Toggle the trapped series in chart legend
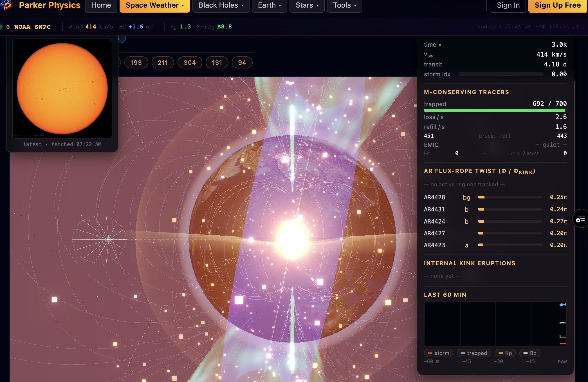588x382 pixels. tap(474, 353)
